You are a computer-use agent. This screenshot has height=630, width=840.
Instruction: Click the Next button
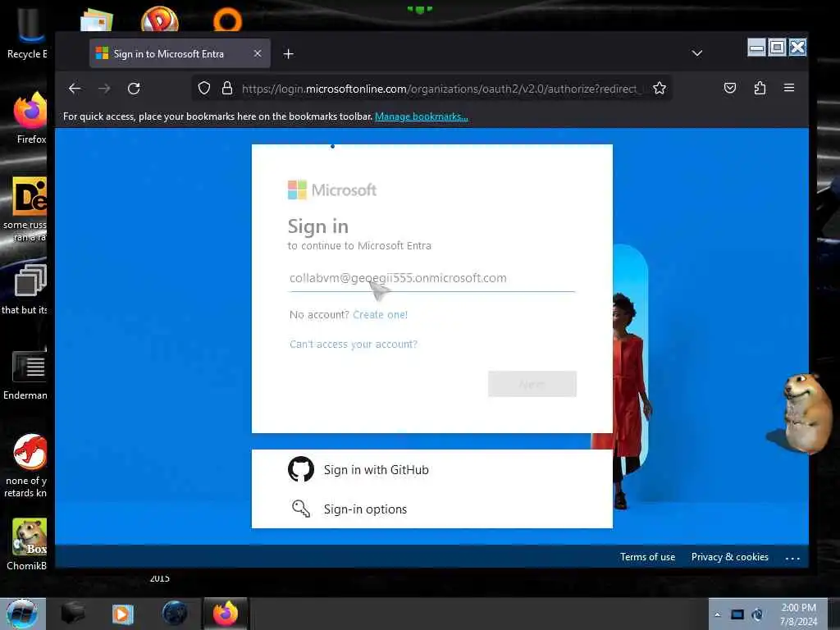pyautogui.click(x=532, y=384)
